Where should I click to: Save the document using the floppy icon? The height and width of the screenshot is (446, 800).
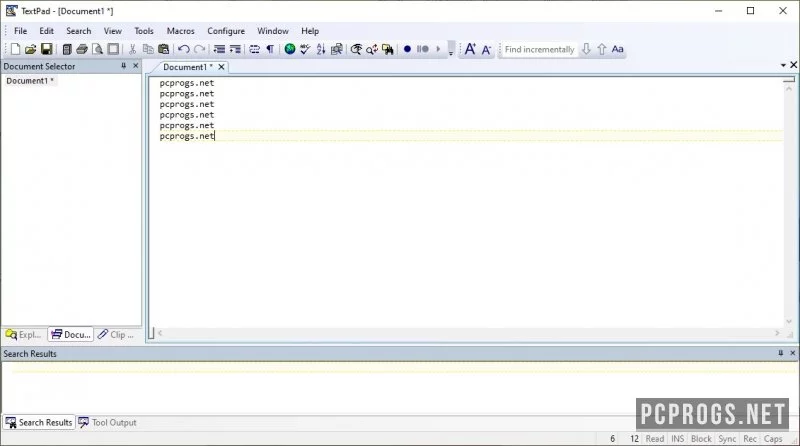pyautogui.click(x=46, y=49)
